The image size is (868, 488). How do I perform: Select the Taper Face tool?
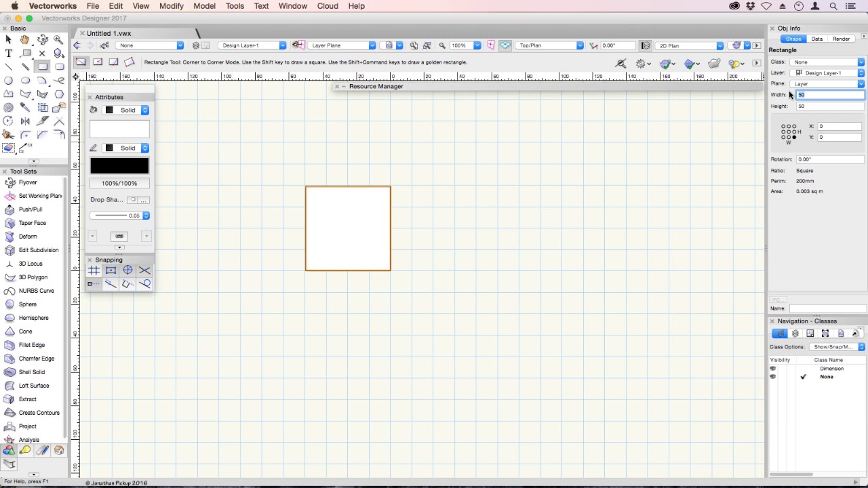tap(32, 223)
